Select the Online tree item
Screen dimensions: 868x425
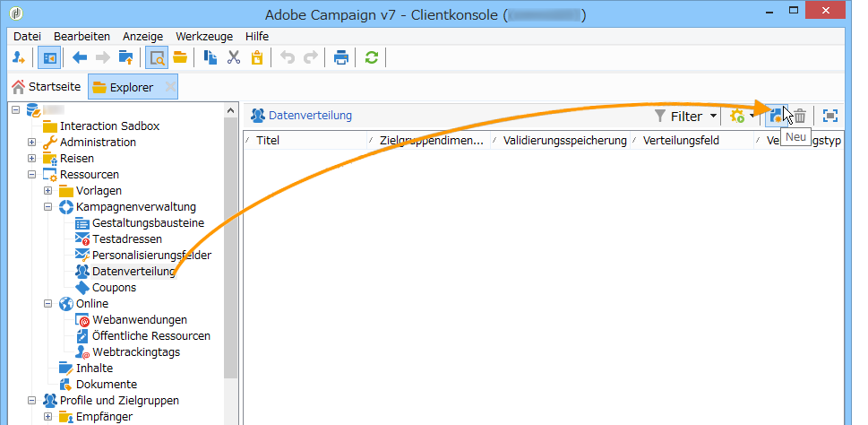click(x=92, y=304)
